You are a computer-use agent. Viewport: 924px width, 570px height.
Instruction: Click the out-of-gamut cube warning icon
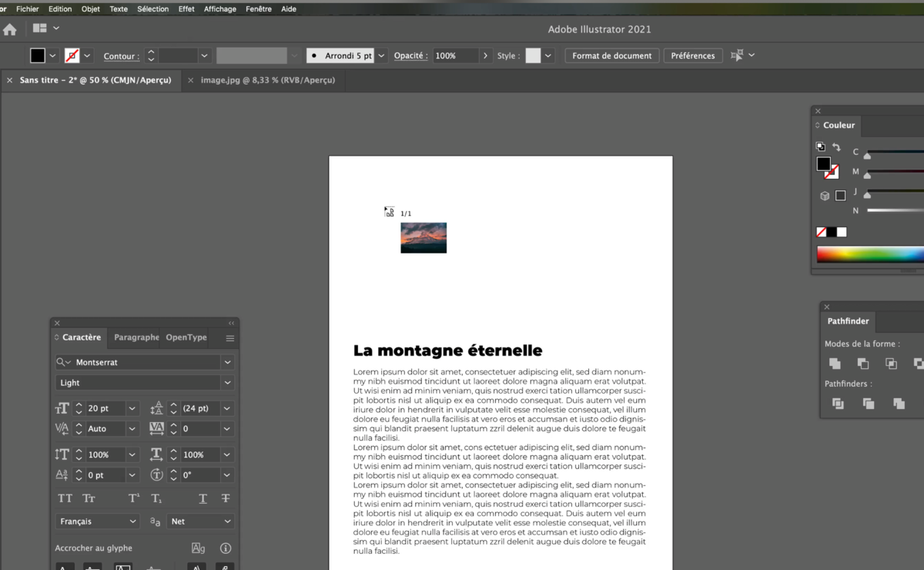(825, 196)
